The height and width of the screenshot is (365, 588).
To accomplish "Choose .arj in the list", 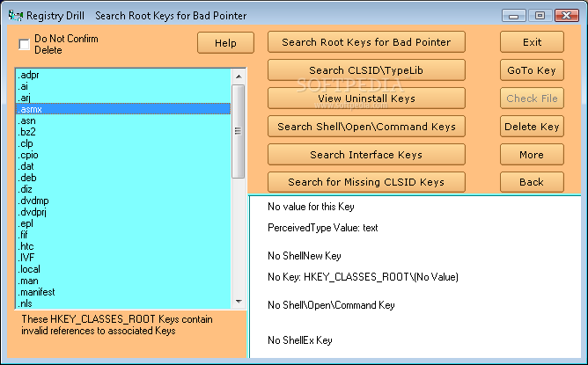I will pyautogui.click(x=123, y=98).
